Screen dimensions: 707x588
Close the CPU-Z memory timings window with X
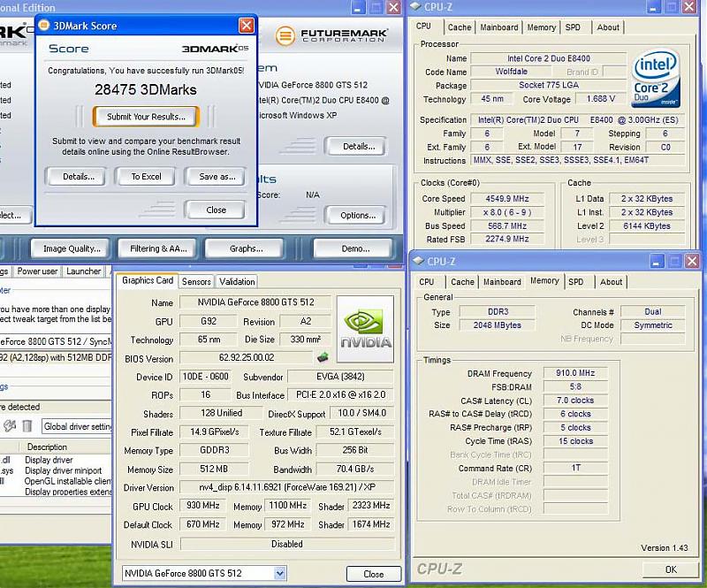point(692,261)
